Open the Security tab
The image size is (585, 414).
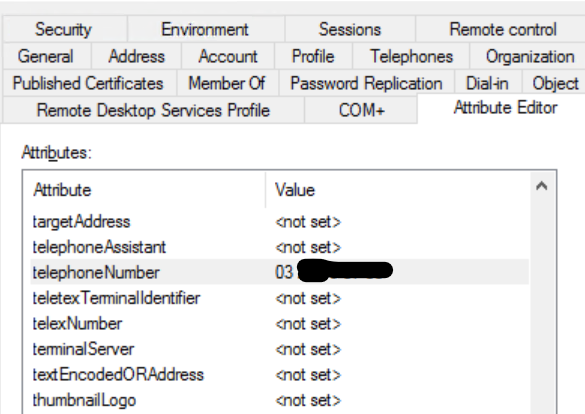(x=64, y=29)
